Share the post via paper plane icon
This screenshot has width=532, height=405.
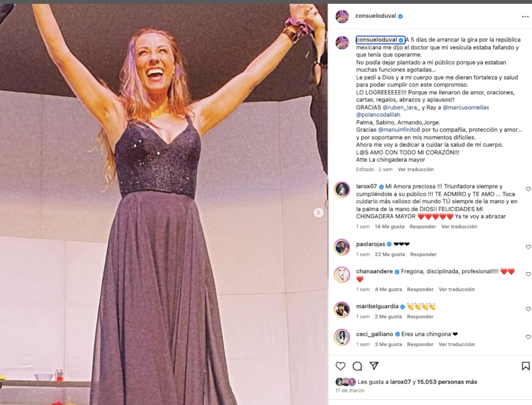(x=374, y=366)
